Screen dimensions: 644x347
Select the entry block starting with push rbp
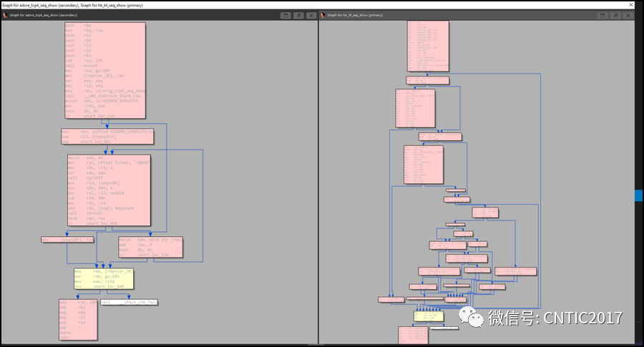[105, 71]
